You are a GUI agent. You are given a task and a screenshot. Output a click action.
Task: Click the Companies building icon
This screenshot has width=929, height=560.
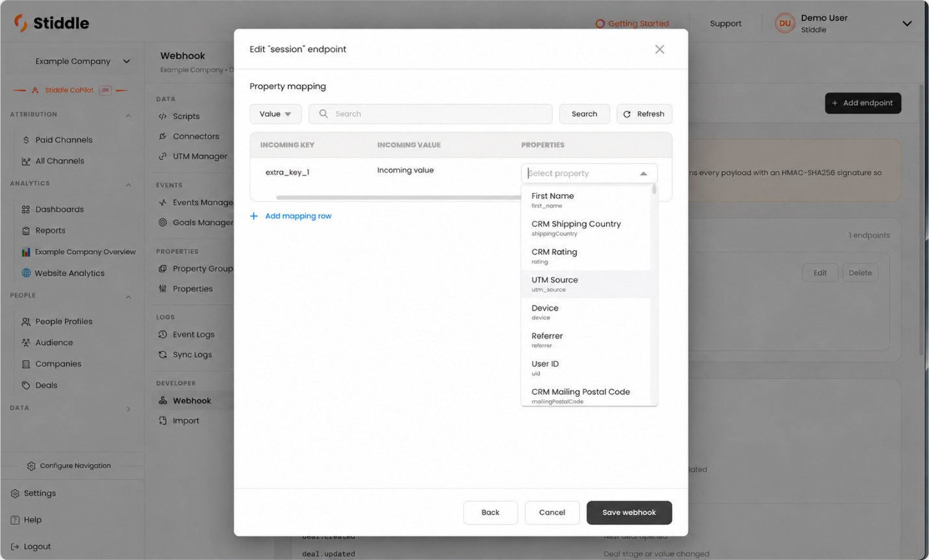(26, 364)
